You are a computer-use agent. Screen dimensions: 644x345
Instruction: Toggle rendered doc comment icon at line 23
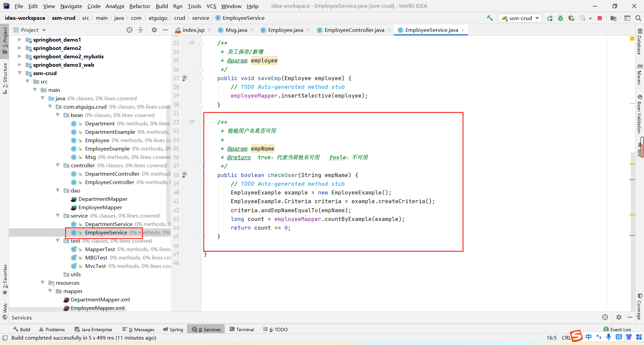pos(192,43)
